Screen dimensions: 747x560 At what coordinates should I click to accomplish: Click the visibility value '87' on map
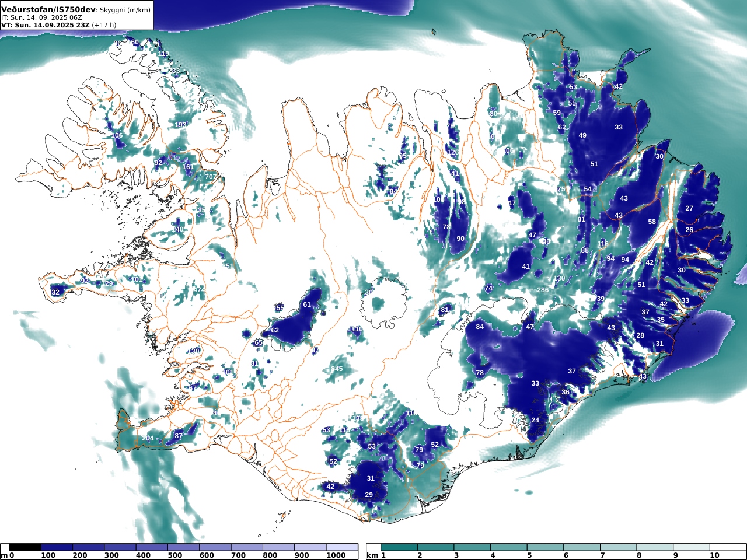tap(179, 436)
